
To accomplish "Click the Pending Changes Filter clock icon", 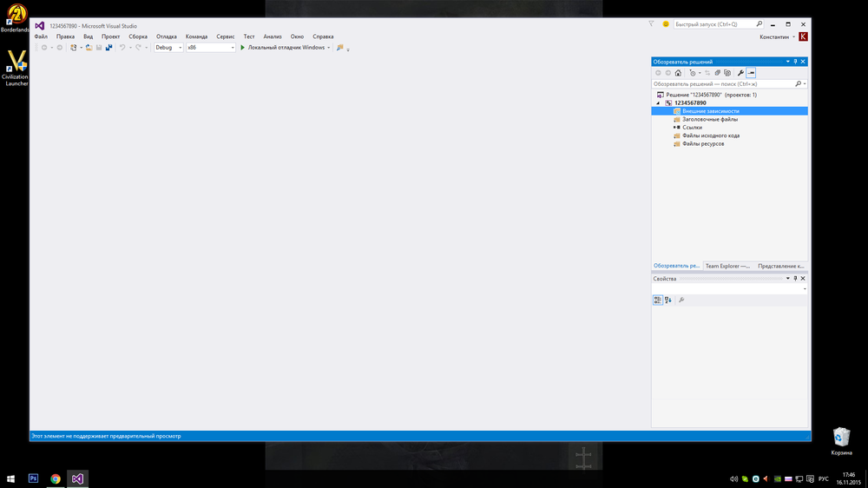I will (692, 73).
